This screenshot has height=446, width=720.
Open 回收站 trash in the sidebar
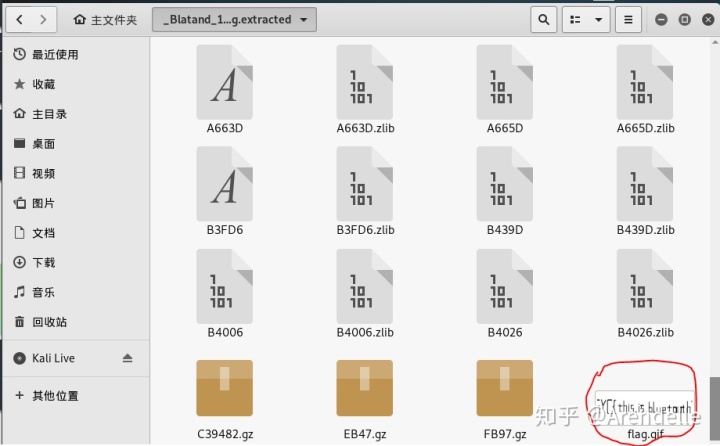tap(76, 322)
